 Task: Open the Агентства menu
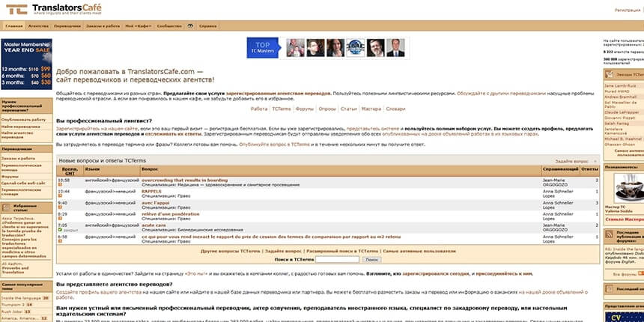(x=38, y=26)
